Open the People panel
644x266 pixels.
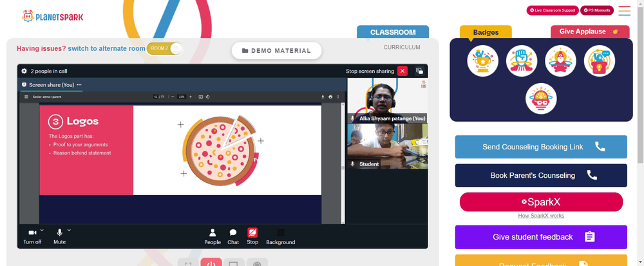(x=213, y=236)
